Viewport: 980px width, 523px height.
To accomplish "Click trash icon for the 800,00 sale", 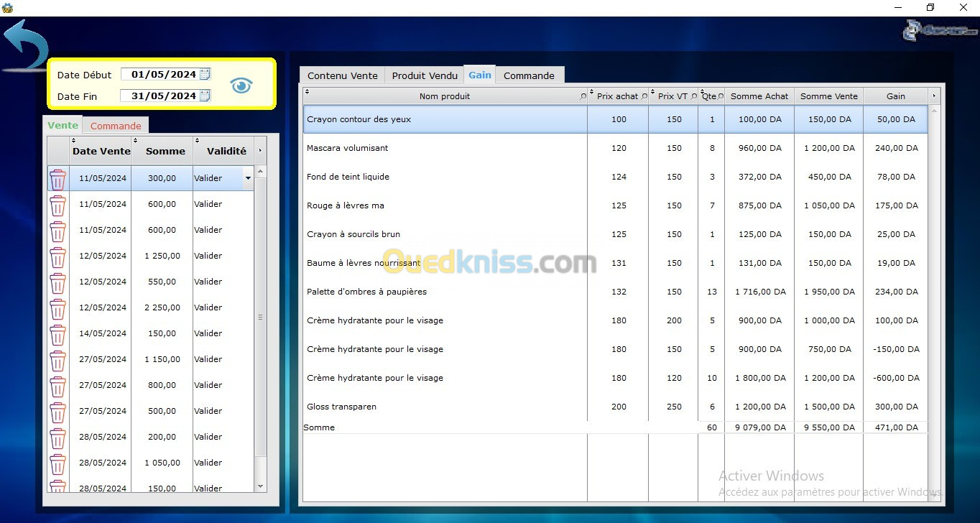I will click(x=57, y=386).
